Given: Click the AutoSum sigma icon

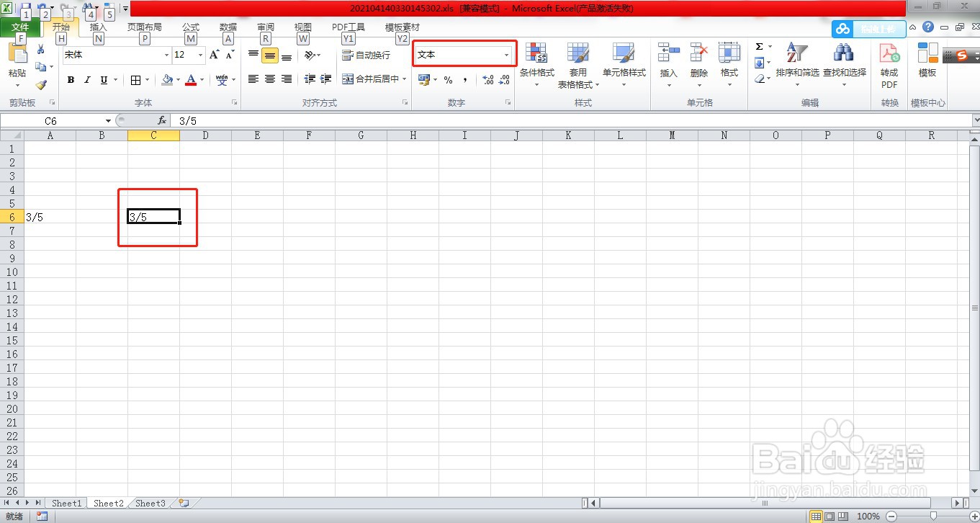Looking at the screenshot, I should click(x=759, y=46).
